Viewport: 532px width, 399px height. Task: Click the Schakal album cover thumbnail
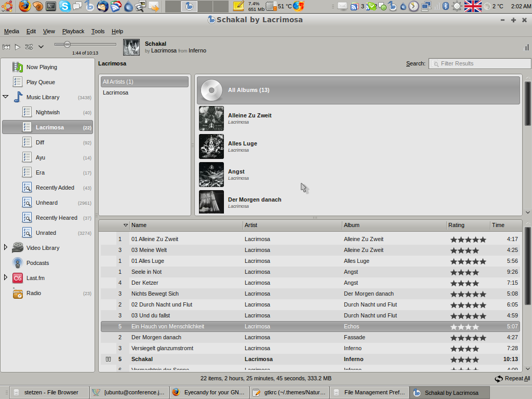[131, 47]
